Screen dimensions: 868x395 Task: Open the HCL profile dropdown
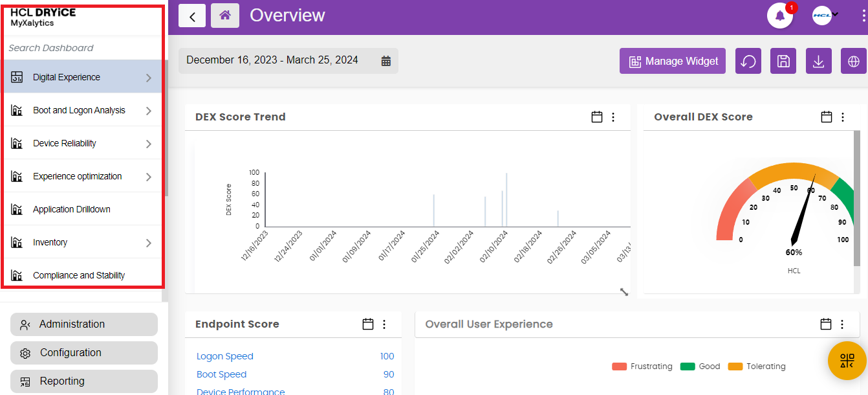click(x=825, y=16)
